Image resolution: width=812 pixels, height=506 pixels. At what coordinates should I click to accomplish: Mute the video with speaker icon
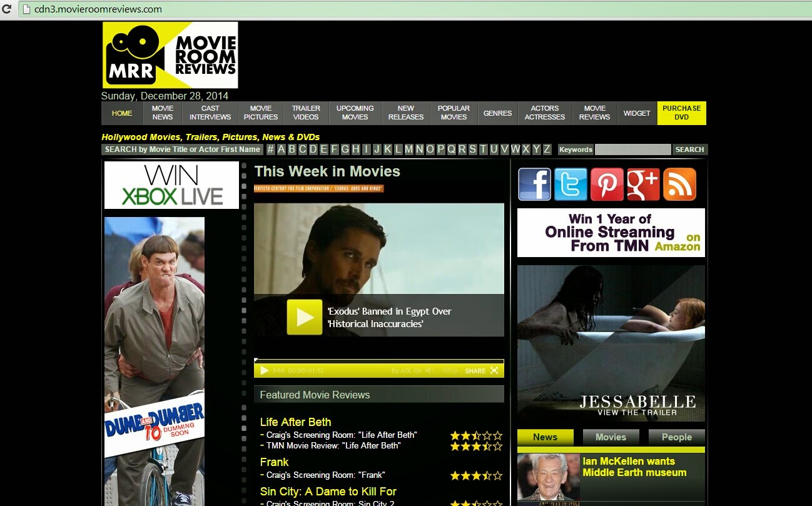pos(429,370)
